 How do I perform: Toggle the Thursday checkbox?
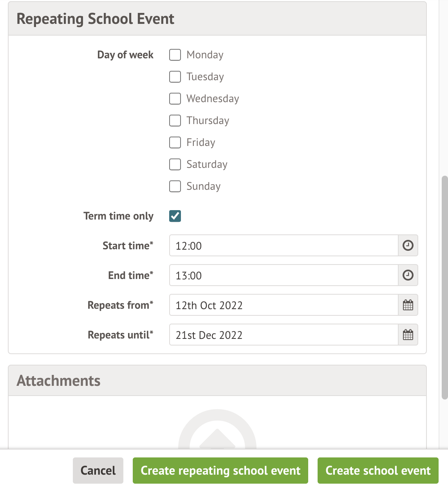175,121
